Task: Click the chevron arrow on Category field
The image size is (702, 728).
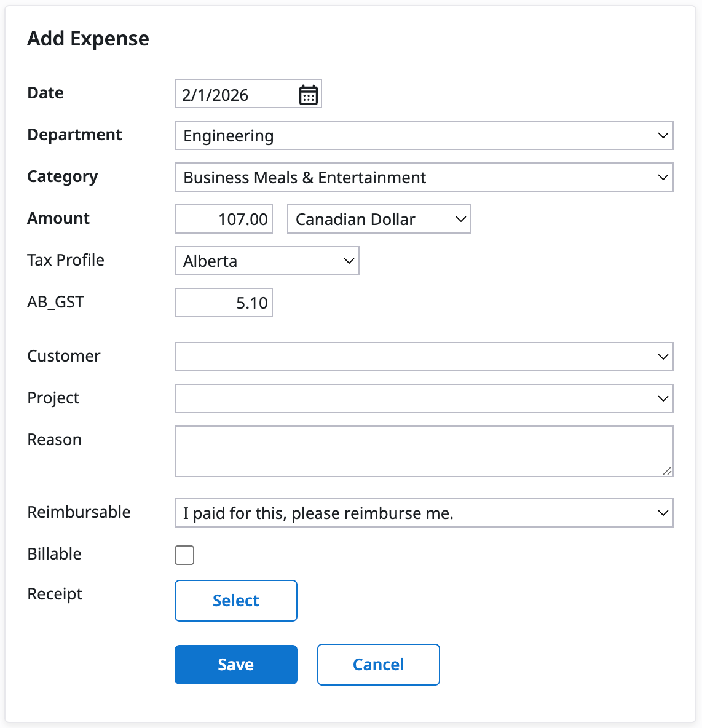Action: (663, 178)
